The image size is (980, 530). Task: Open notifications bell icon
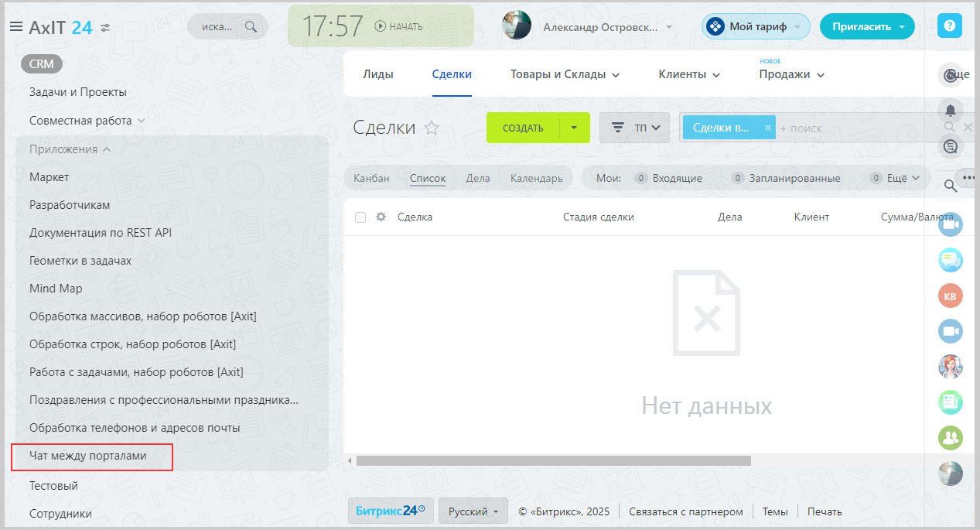(950, 109)
